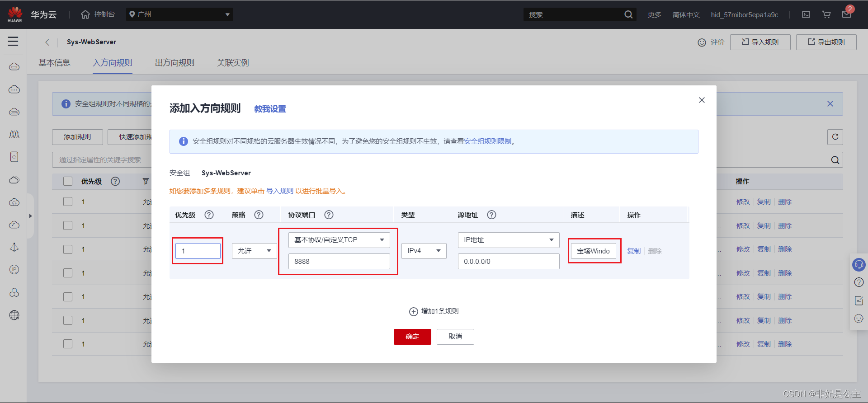Click the source address field 0.0.0.0/0

(509, 262)
